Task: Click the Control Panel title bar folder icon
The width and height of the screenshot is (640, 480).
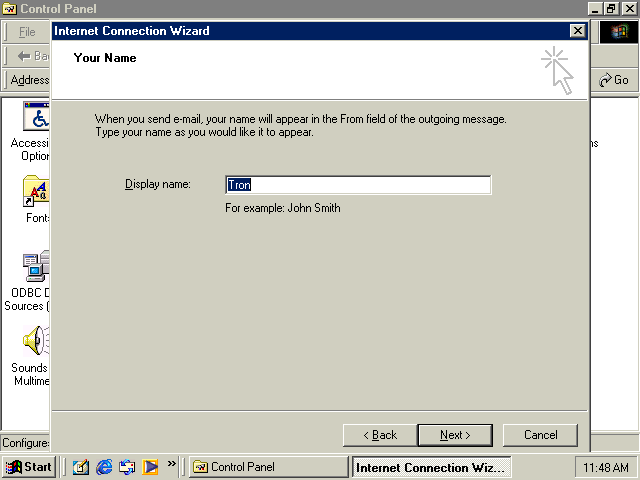Action: 10,9
